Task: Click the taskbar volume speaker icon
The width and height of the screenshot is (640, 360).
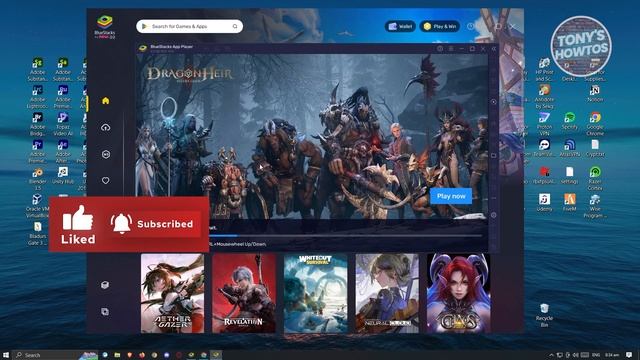Action: coord(576,355)
